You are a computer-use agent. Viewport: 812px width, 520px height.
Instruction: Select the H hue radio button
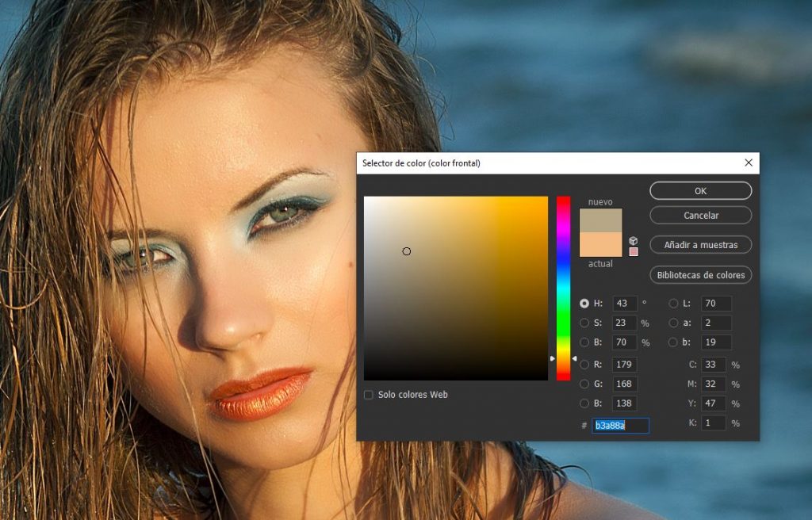click(x=584, y=303)
